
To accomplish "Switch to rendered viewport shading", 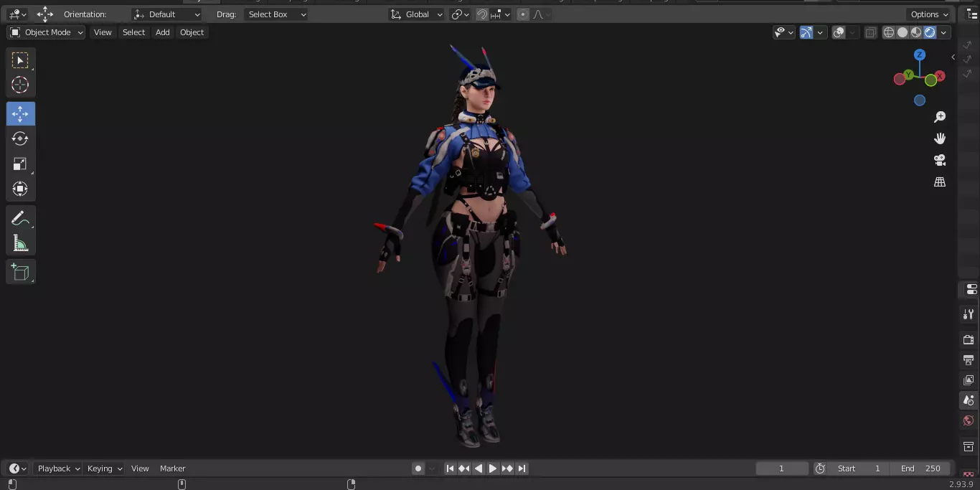I will click(x=930, y=32).
